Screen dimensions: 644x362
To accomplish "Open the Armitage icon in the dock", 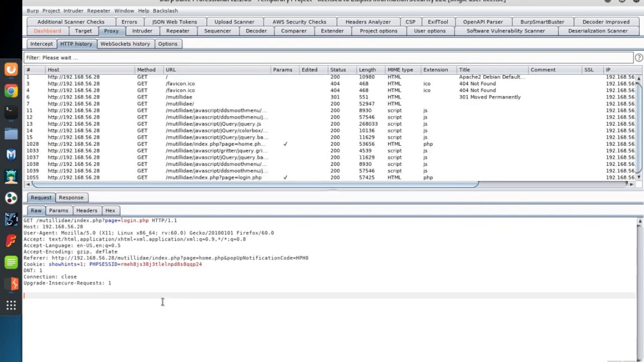I will pyautogui.click(x=11, y=176).
